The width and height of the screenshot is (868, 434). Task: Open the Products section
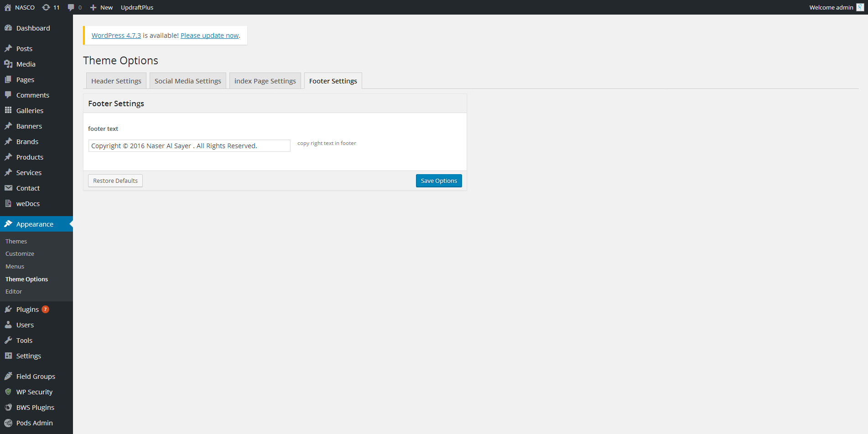coord(29,157)
